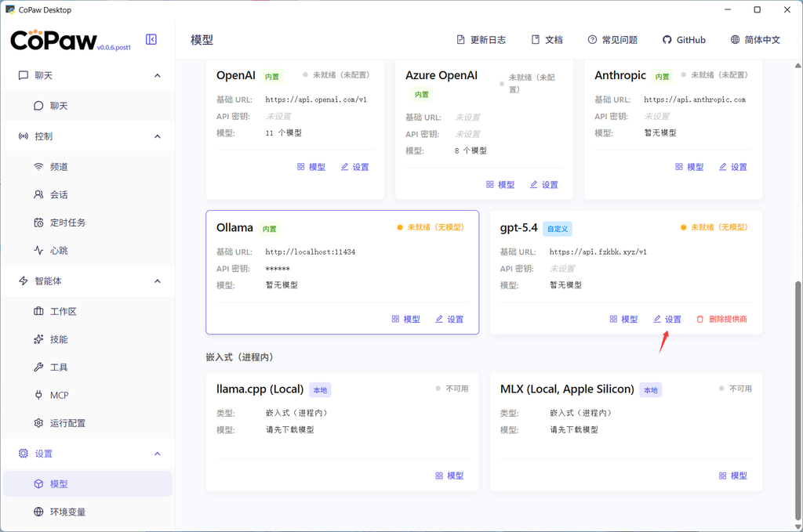Open the 环境变量 environment variables page
This screenshot has width=803, height=532.
[88, 512]
